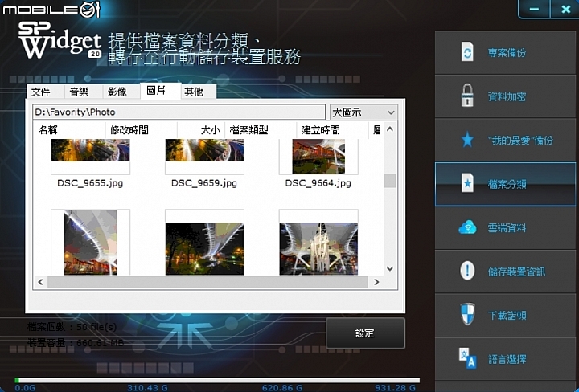
Task: Click the D:\Favority\Photo path field
Action: (179, 112)
